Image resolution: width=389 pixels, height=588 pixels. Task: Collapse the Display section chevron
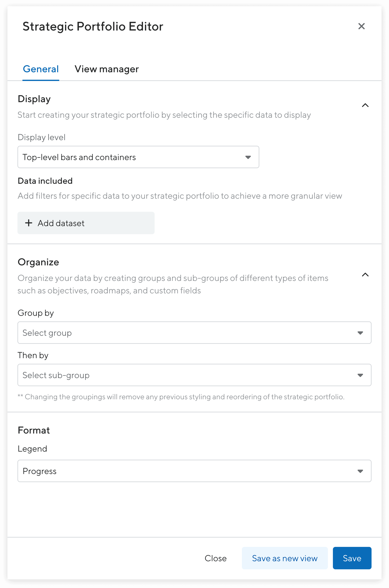tap(365, 105)
